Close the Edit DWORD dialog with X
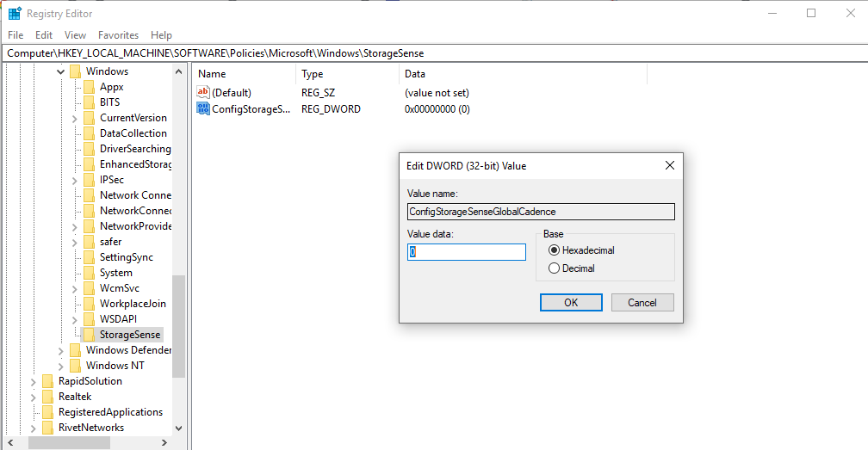Screen dimensions: 868x450 [670, 165]
